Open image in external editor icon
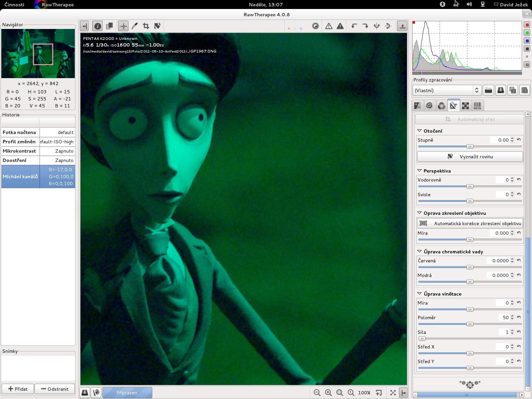532x399 pixels. point(96,393)
